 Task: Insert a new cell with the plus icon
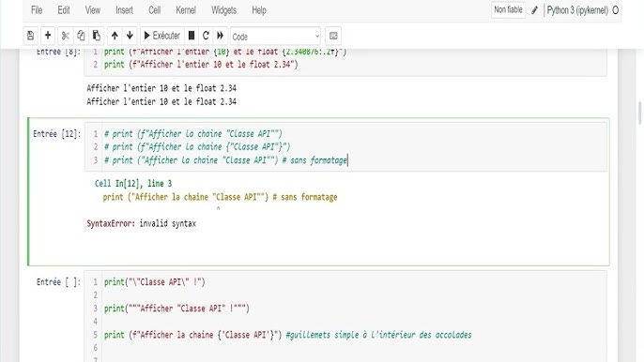pyautogui.click(x=48, y=36)
